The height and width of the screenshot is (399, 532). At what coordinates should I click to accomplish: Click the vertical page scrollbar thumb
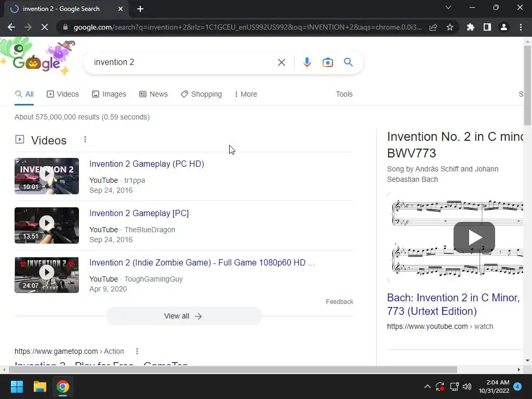(528, 85)
